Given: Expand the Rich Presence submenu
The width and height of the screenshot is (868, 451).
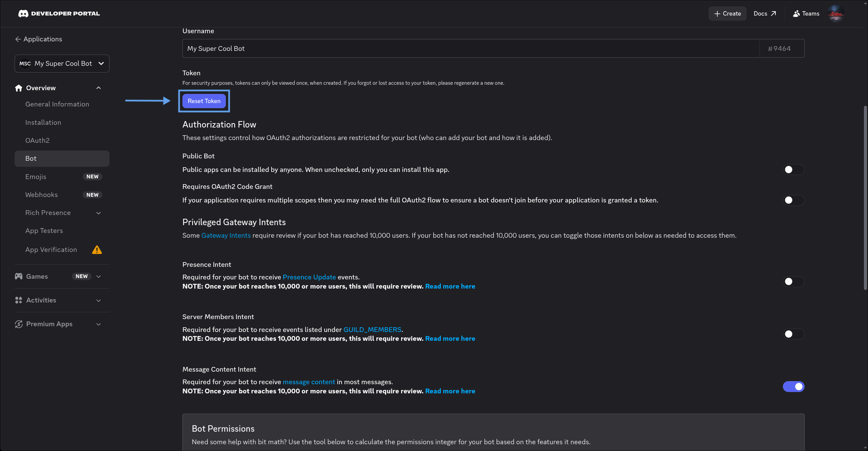Looking at the screenshot, I should click(99, 213).
